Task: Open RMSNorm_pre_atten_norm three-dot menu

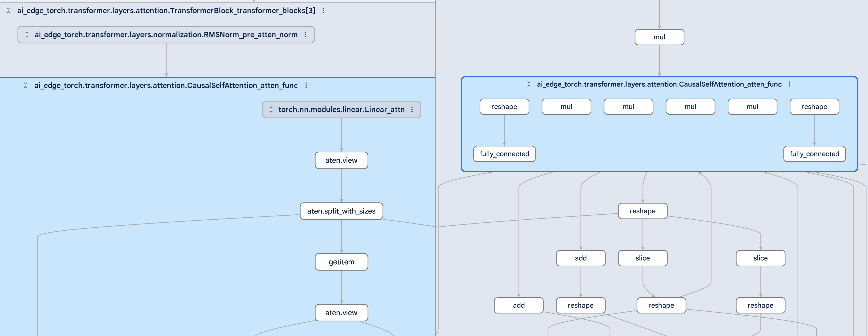Action: point(305,34)
